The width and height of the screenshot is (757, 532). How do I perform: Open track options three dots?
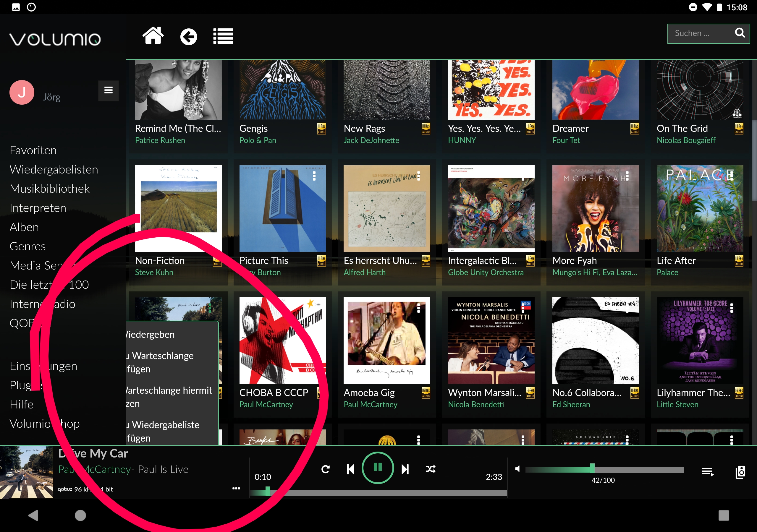click(x=236, y=489)
